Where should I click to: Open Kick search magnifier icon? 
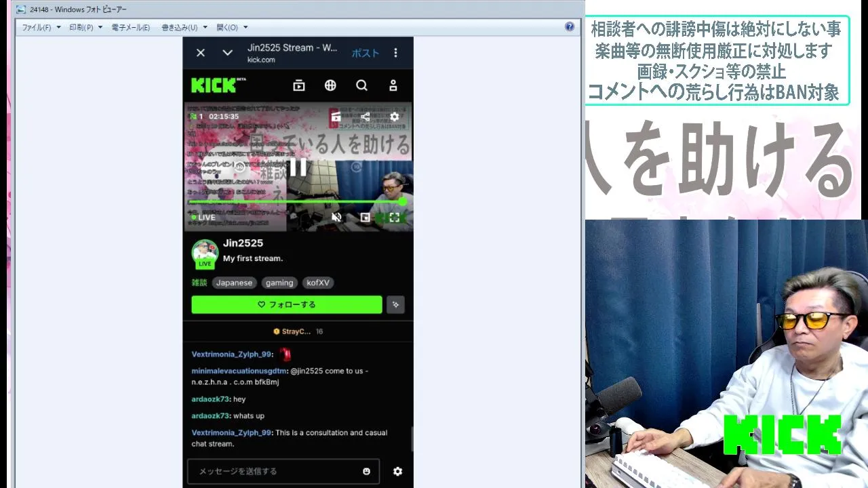pyautogui.click(x=361, y=85)
